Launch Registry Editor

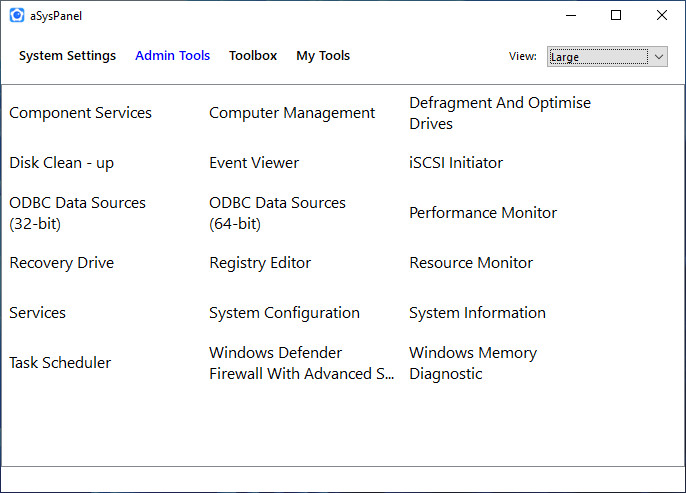pyautogui.click(x=260, y=263)
